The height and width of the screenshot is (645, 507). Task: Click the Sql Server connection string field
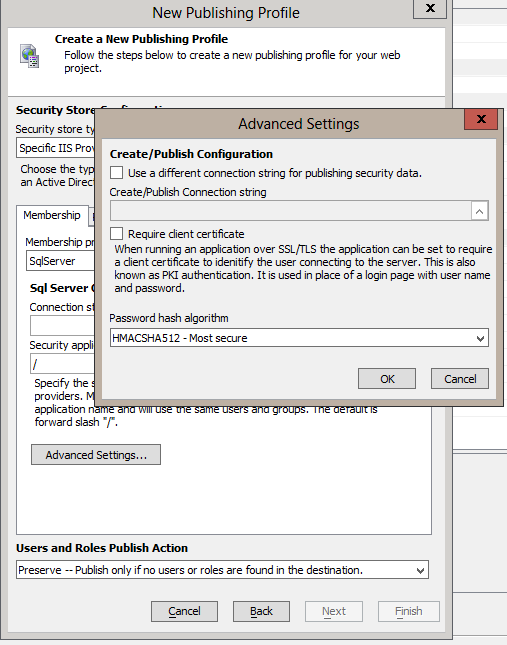(63, 326)
